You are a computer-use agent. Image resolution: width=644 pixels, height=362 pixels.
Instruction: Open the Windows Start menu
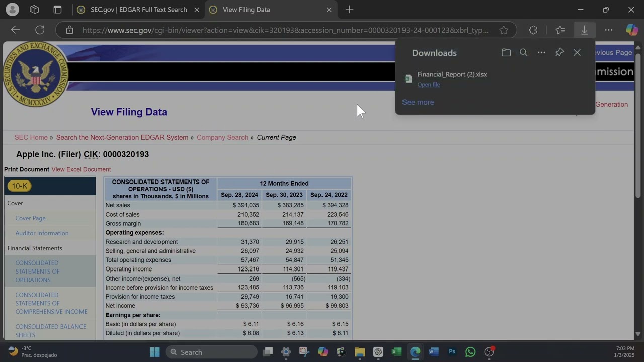[155, 352]
